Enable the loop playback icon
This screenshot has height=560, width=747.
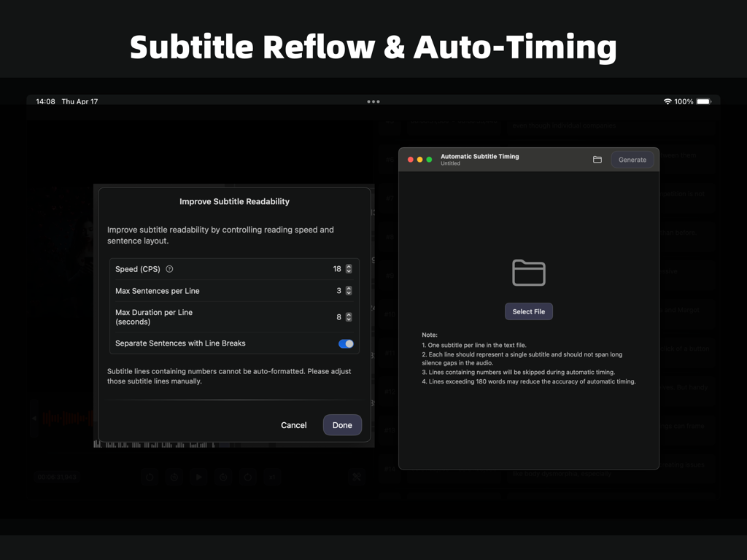point(248,477)
